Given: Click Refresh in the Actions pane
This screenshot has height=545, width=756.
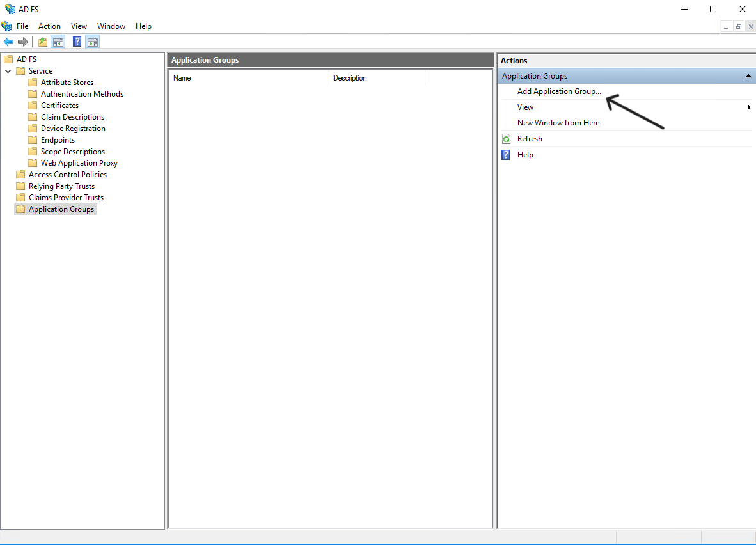Looking at the screenshot, I should pos(530,139).
